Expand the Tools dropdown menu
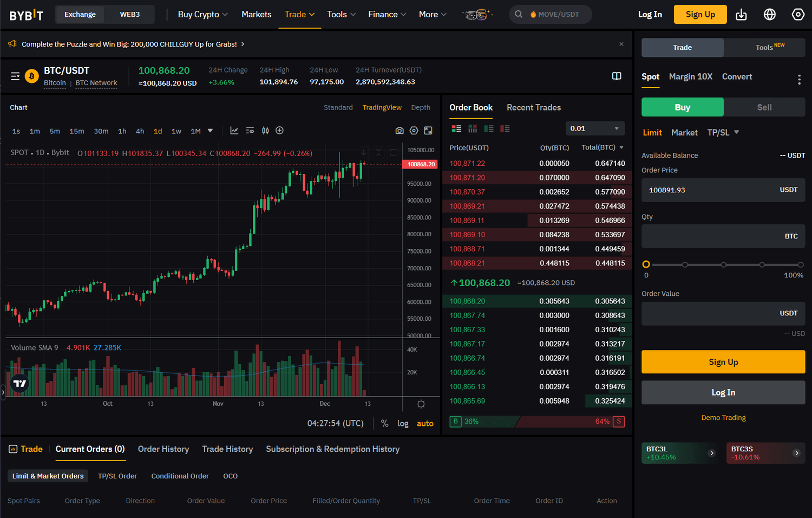The width and height of the screenshot is (812, 518). point(342,15)
